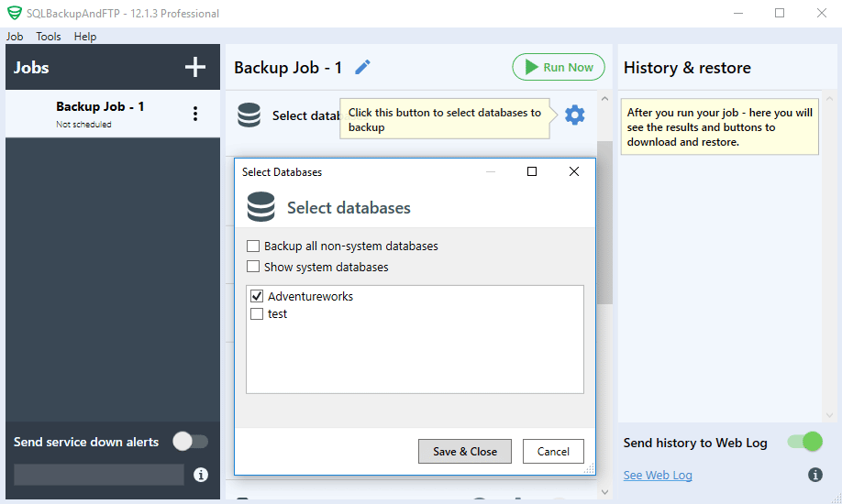
Task: Check Backup all non-system databases
Action: tap(253, 246)
